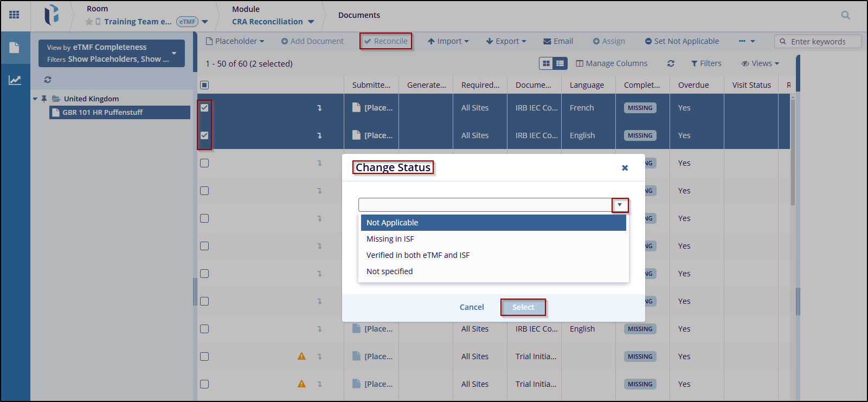The height and width of the screenshot is (402, 868).
Task: Switch to list view layout icon
Action: (560, 63)
